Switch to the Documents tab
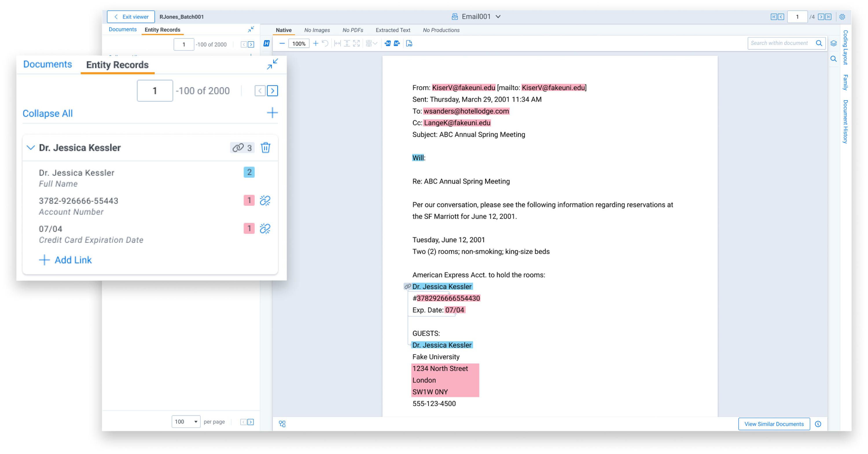Viewport: 868px width, 454px height. (47, 64)
